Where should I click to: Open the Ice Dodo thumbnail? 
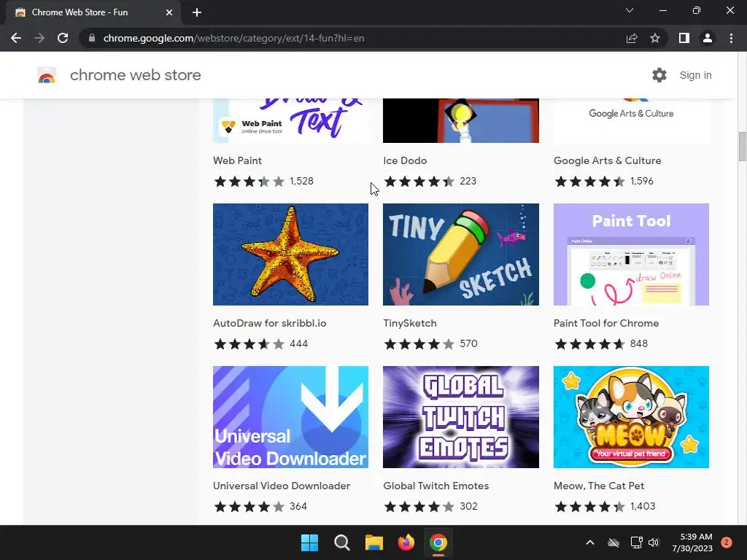(461, 120)
